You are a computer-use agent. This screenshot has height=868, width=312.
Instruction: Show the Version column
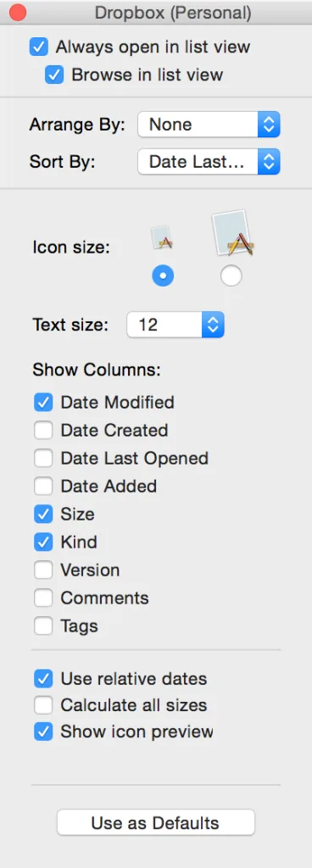[43, 570]
